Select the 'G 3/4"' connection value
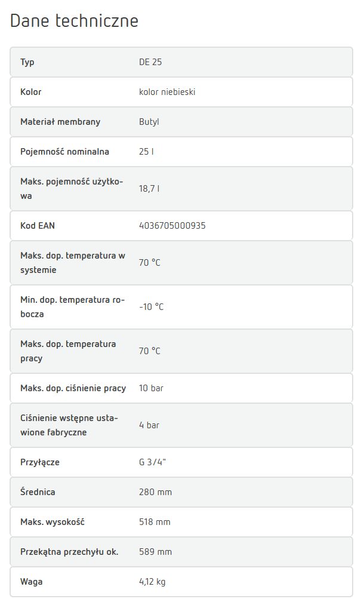 tap(152, 462)
